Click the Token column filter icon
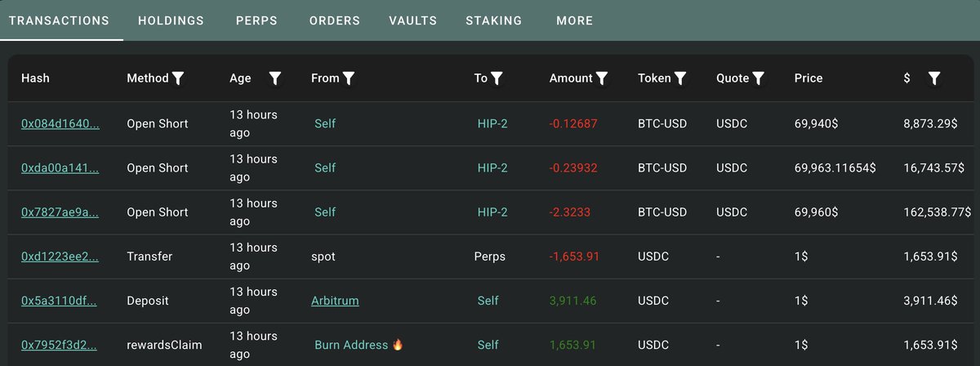This screenshot has width=980, height=366. tap(679, 78)
